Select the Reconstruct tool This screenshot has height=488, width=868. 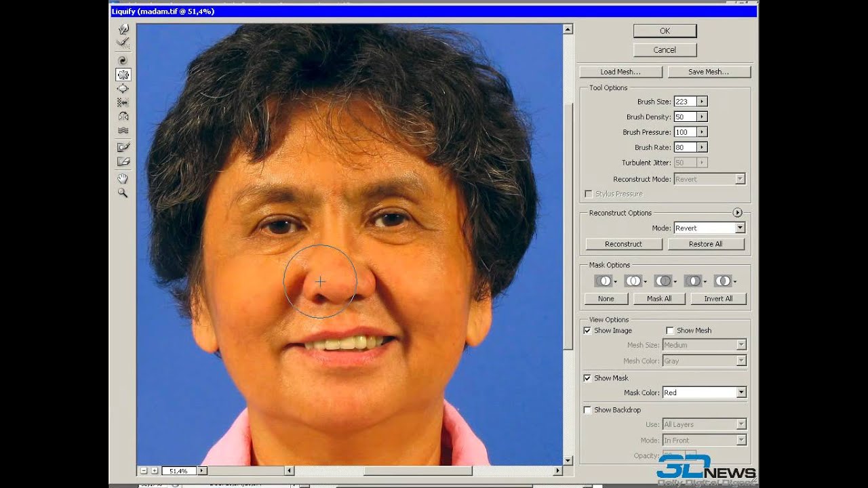[123, 43]
